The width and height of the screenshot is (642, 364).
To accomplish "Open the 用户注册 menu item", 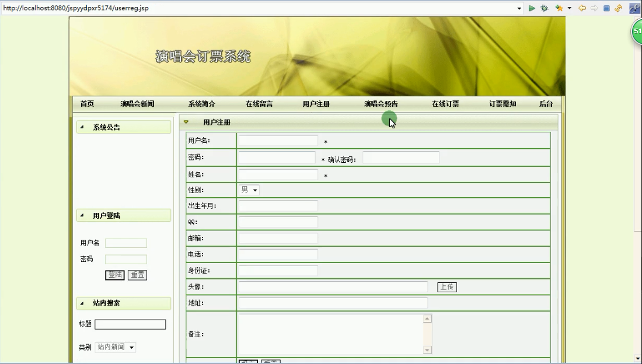I will pos(316,104).
